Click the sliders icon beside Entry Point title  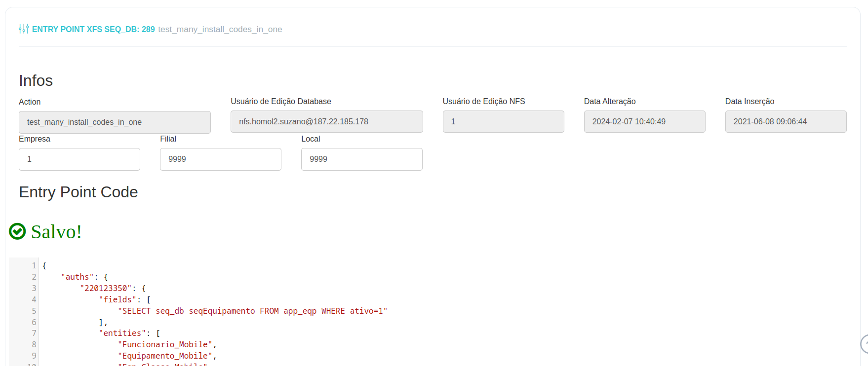tap(24, 29)
